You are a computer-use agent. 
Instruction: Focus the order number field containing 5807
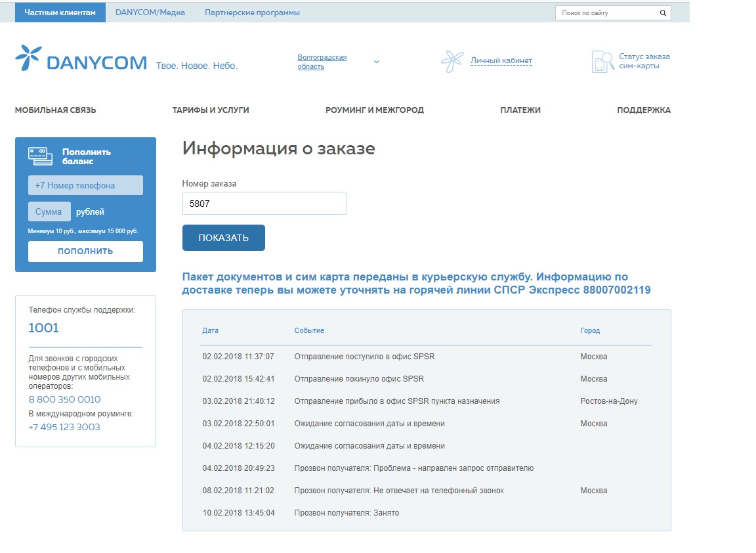264,203
